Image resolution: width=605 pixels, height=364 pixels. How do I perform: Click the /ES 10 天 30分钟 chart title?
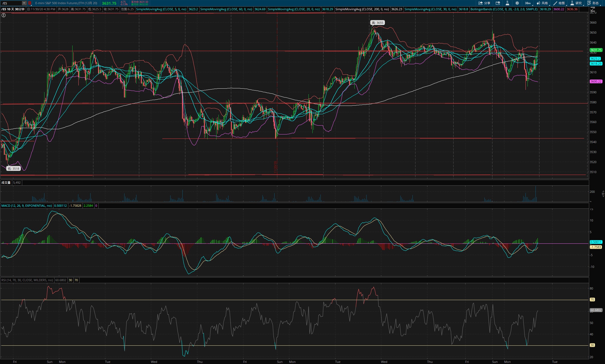(x=13, y=9)
